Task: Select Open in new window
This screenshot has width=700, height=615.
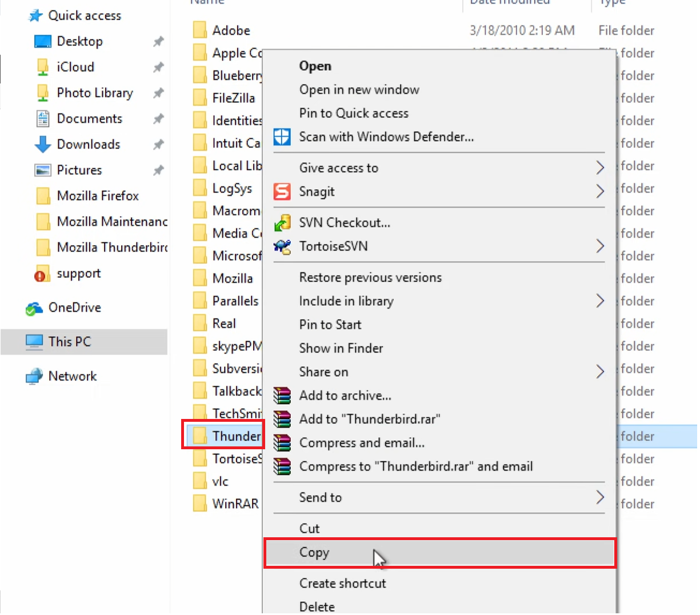Action: (x=439, y=90)
